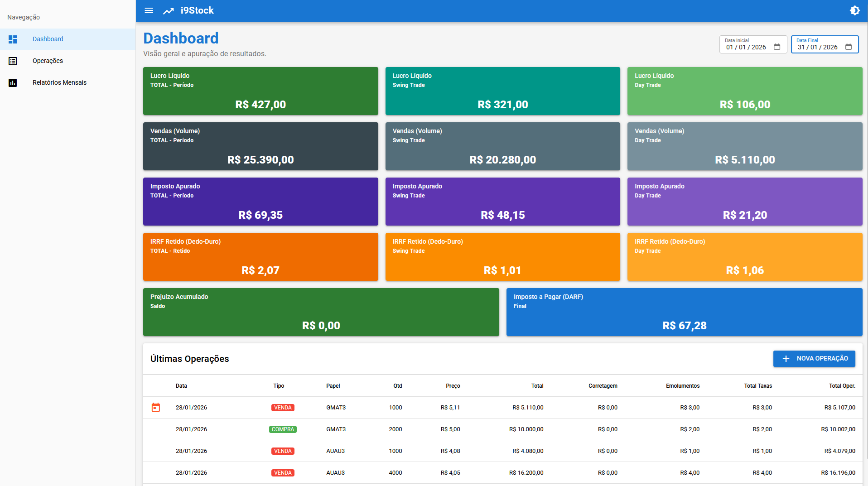The height and width of the screenshot is (486, 868).
Task: Toggle the dark/light theme icon
Action: point(854,10)
